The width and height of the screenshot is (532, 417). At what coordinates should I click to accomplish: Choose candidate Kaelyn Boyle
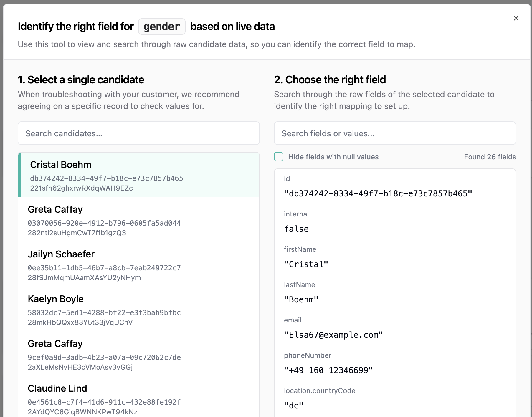[x=138, y=309]
